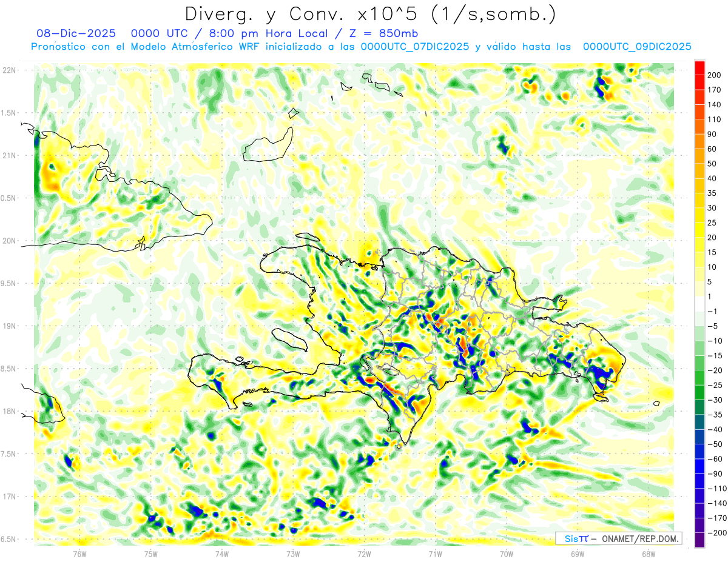The height and width of the screenshot is (562, 728).
Task: Click the '-20' colorbar value
Action: pyautogui.click(x=715, y=370)
